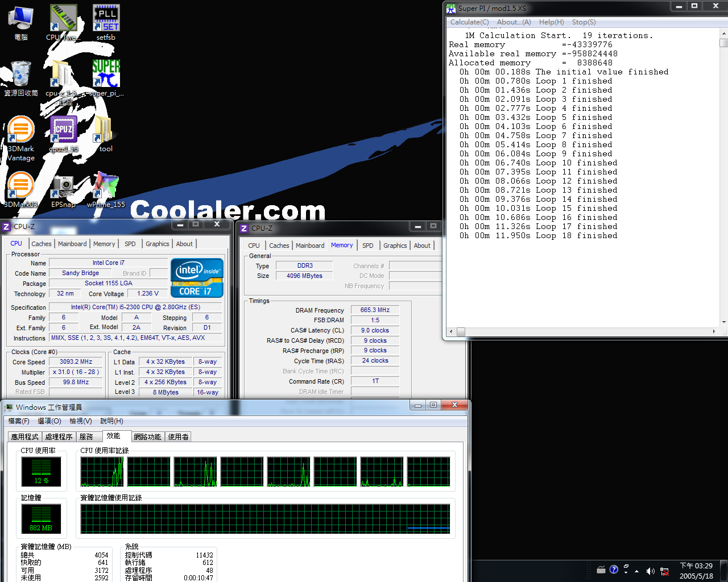The image size is (728, 582).
Task: Click the '9.0 clocks' CAS Latency value
Action: pos(375,330)
